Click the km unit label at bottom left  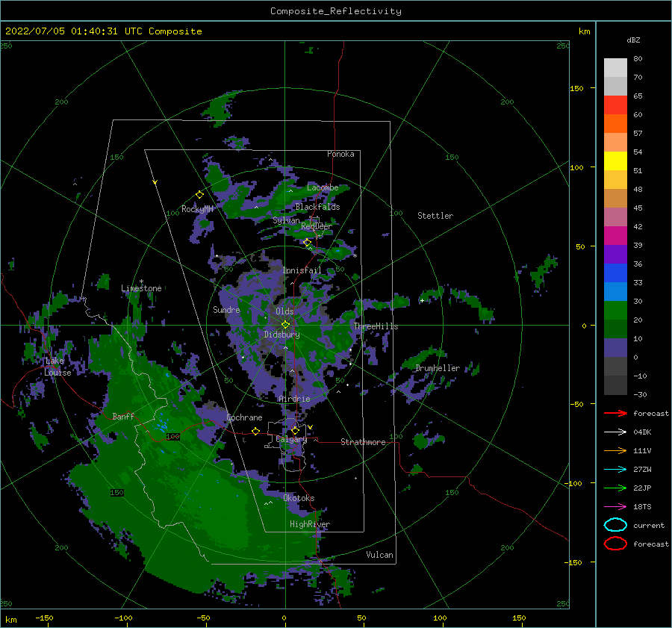[x=10, y=620]
